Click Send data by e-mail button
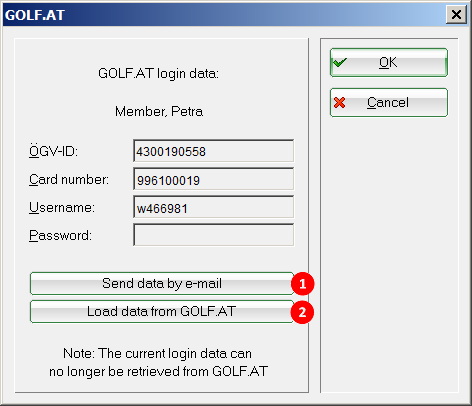Screen dimensions: 472x406 click(162, 284)
